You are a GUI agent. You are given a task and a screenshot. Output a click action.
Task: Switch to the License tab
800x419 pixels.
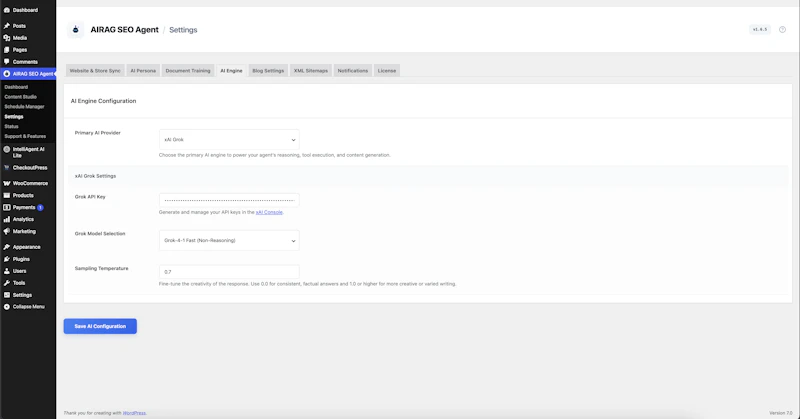[x=387, y=70]
